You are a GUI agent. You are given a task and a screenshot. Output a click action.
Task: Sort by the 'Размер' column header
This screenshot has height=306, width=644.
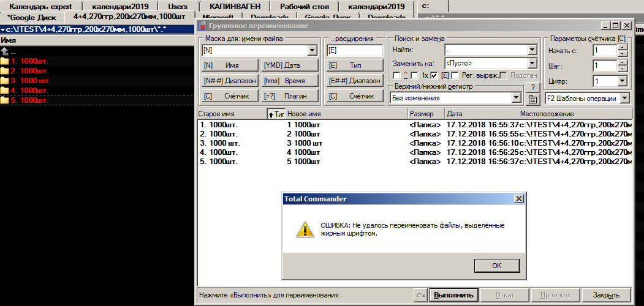point(426,114)
